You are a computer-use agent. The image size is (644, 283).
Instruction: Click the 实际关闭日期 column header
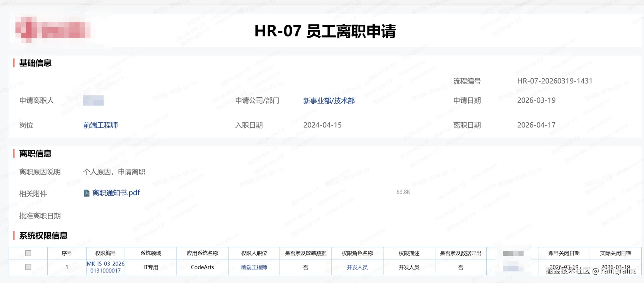coord(615,253)
